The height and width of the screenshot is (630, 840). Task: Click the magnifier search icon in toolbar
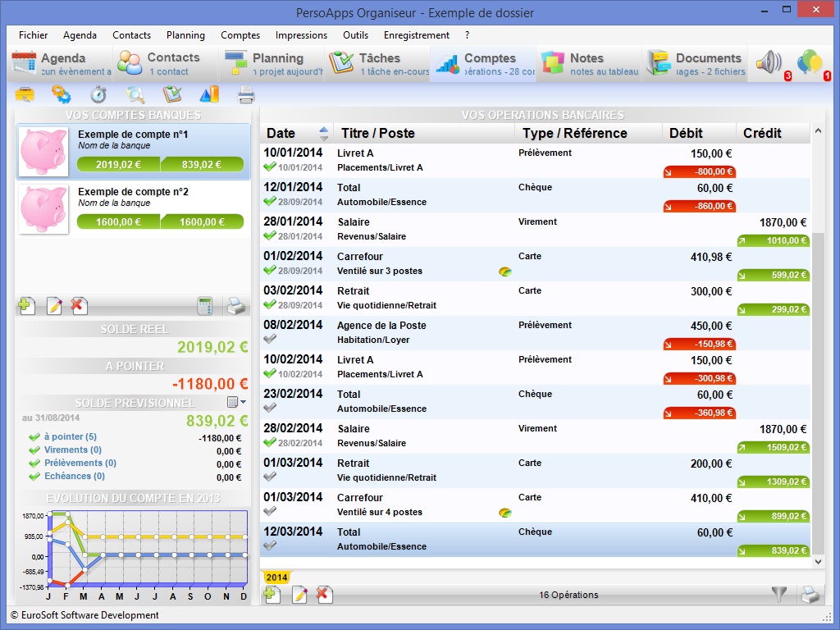tap(135, 94)
